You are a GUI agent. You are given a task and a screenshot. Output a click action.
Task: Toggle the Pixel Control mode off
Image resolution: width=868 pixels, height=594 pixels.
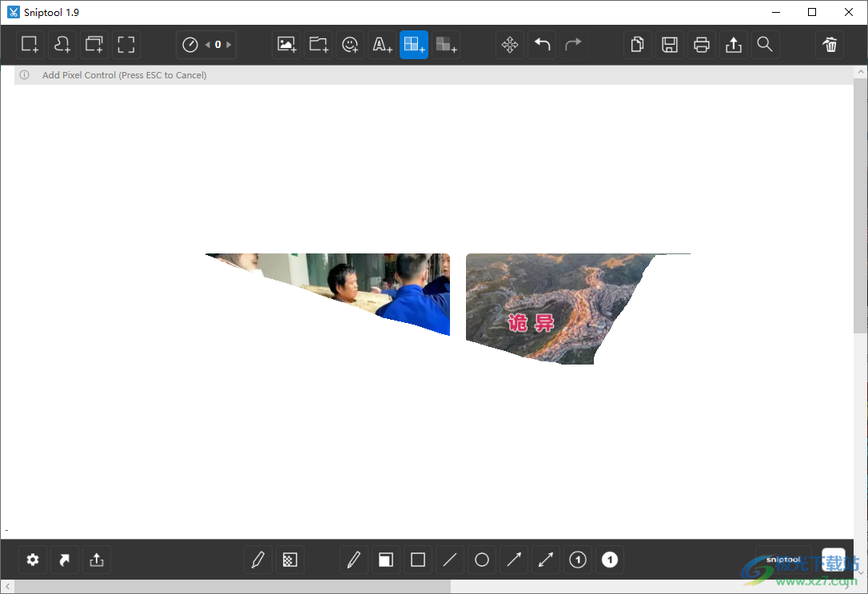[x=413, y=44]
